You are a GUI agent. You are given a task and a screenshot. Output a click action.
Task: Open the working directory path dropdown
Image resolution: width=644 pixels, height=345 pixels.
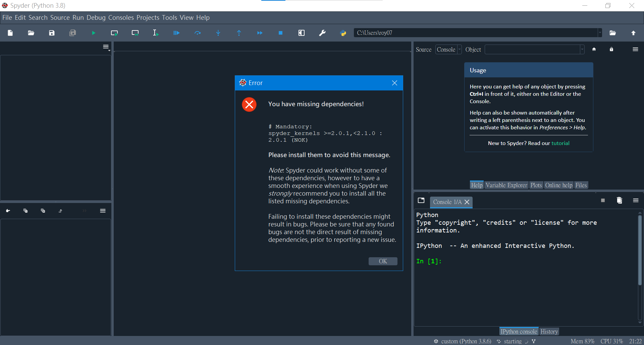click(600, 32)
